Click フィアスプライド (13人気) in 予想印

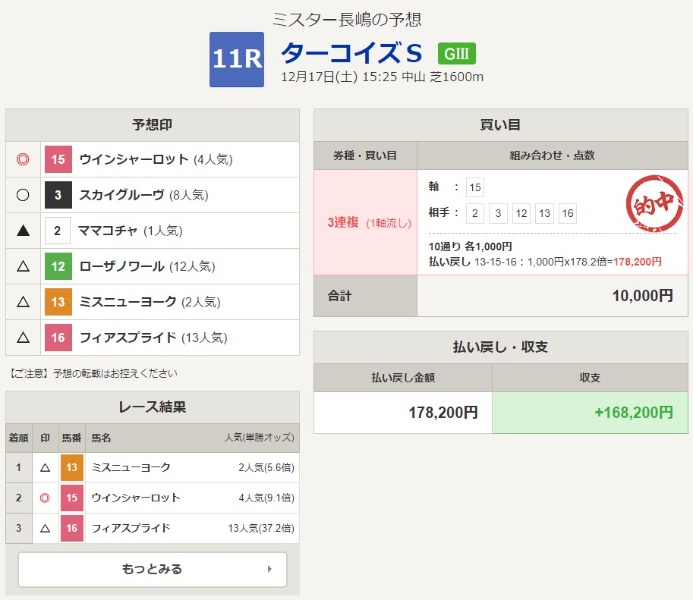click(153, 338)
